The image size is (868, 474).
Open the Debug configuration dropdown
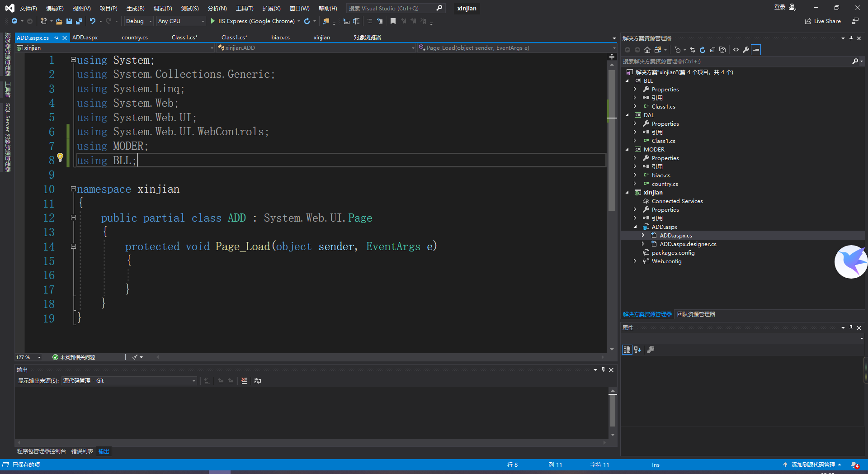[139, 21]
